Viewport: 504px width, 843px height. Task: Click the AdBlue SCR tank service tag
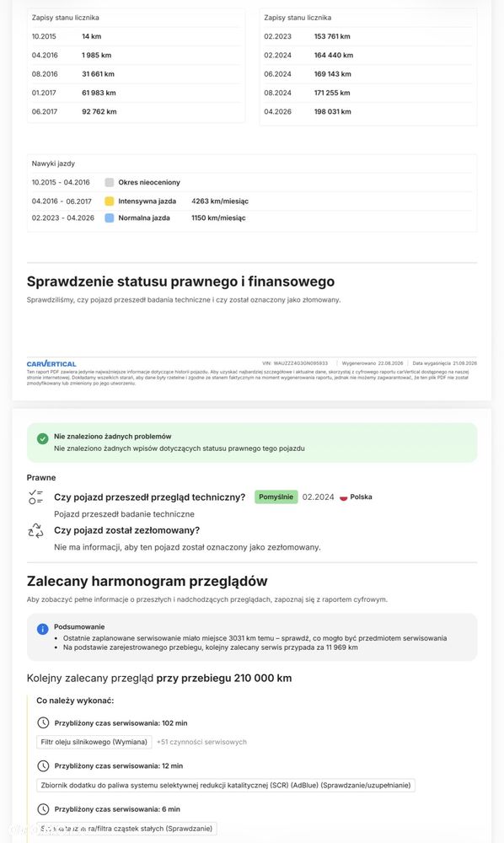point(226,785)
